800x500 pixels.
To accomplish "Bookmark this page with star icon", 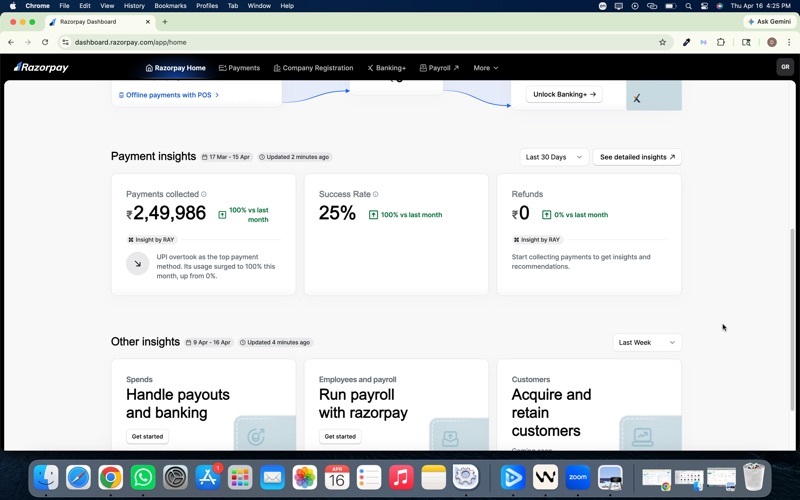I will [x=662, y=42].
